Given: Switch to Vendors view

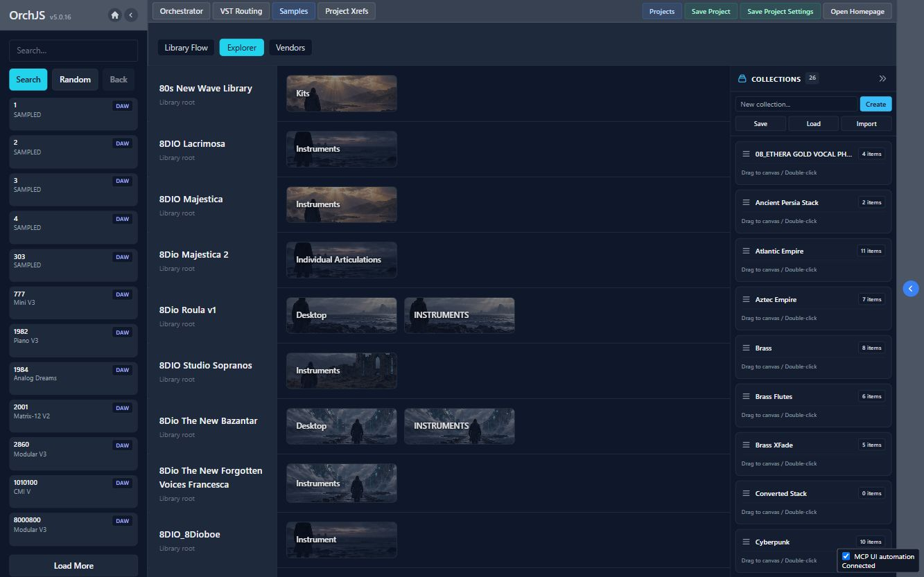Looking at the screenshot, I should pos(290,48).
